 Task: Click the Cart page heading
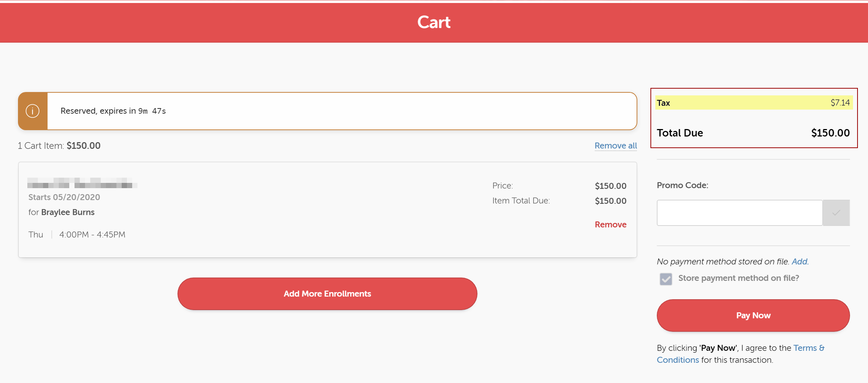434,22
